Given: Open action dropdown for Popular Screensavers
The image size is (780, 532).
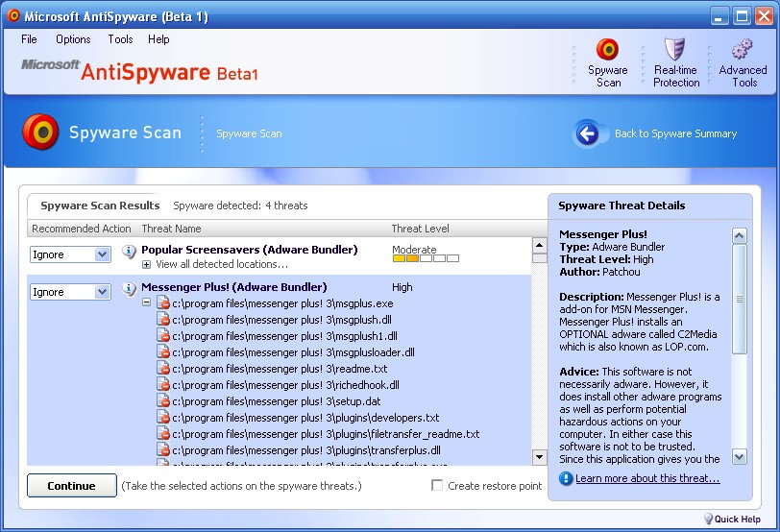Looking at the screenshot, I should pos(102,254).
